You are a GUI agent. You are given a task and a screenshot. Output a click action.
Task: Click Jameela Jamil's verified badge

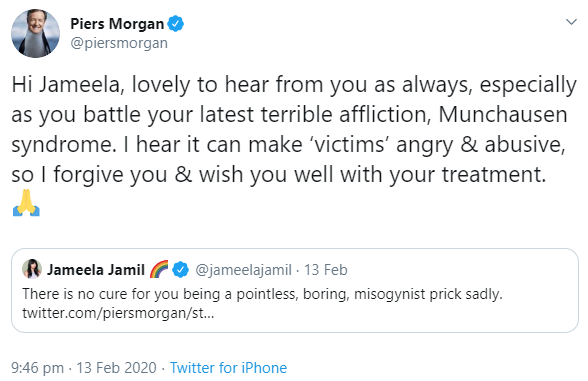pos(181,269)
